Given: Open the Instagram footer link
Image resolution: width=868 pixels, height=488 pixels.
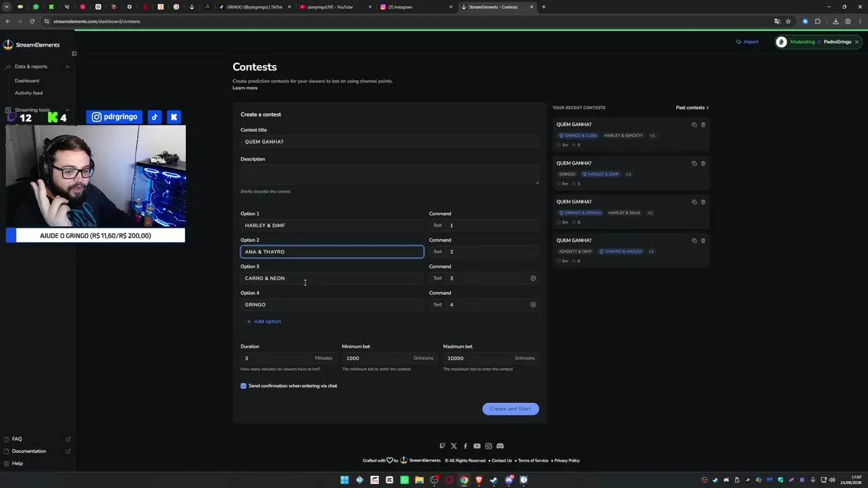Looking at the screenshot, I should point(488,446).
